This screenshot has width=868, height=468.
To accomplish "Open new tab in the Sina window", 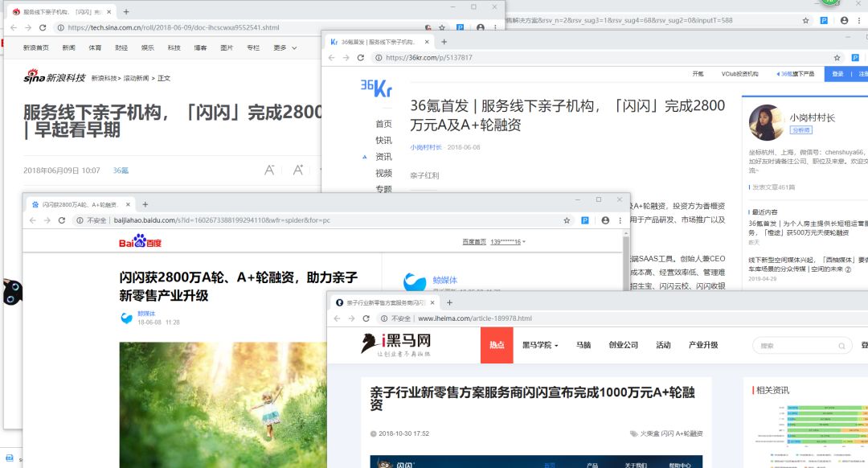I will [126, 11].
